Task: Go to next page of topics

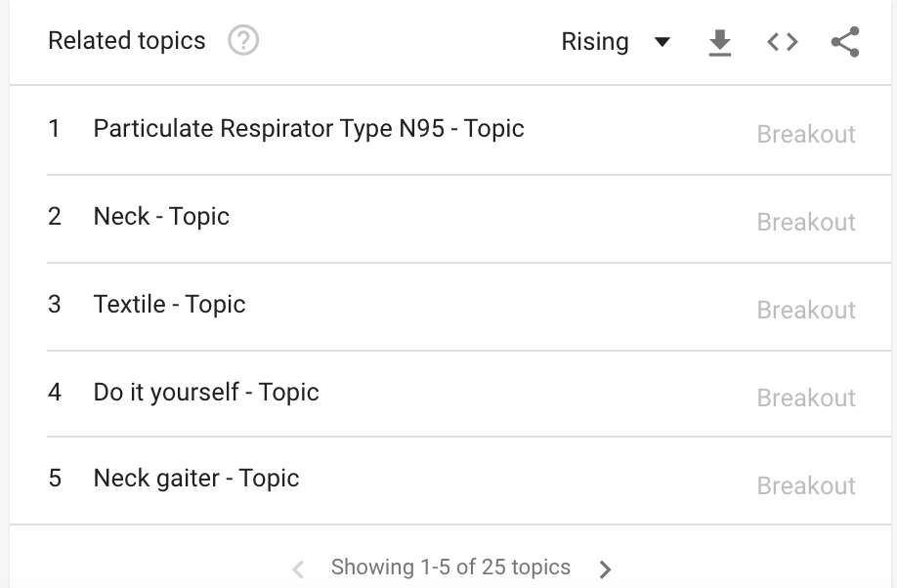Action: point(606,569)
